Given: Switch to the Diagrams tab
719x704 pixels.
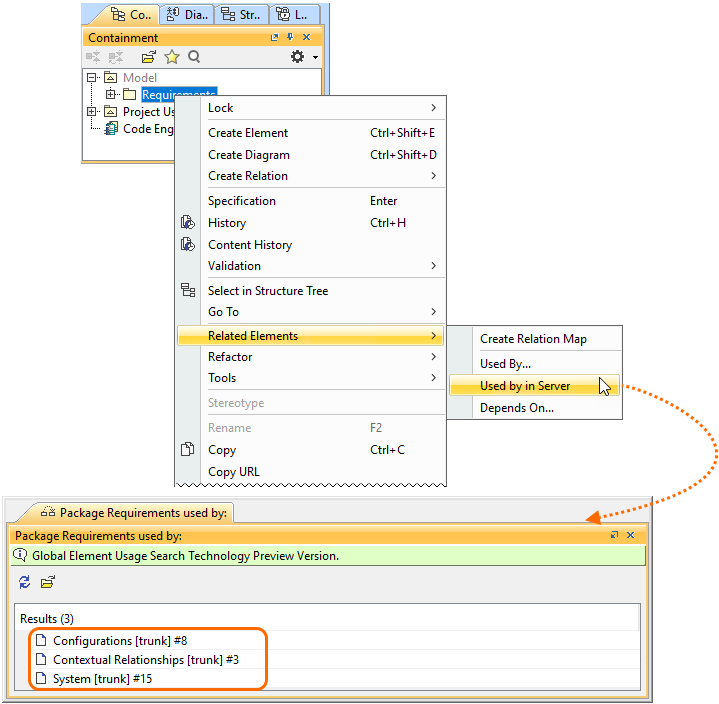Looking at the screenshot, I should click(187, 15).
